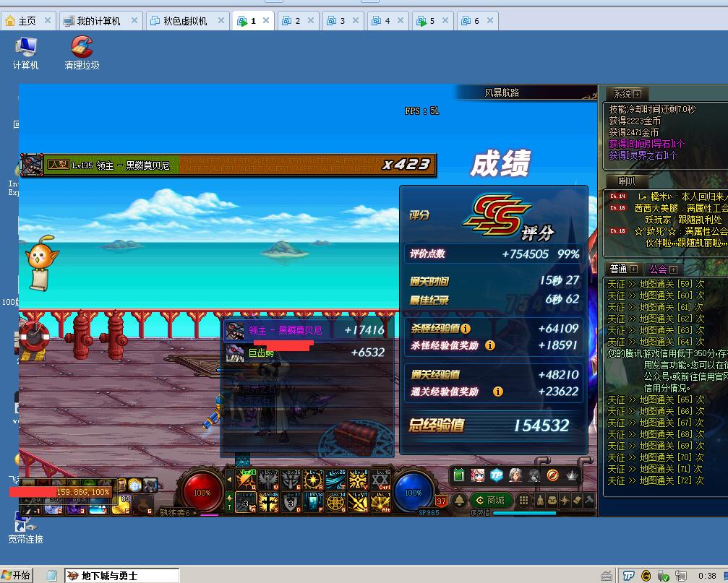Use the T hotkey wave skill
Image resolution: width=728 pixels, height=583 pixels.
[x=335, y=480]
